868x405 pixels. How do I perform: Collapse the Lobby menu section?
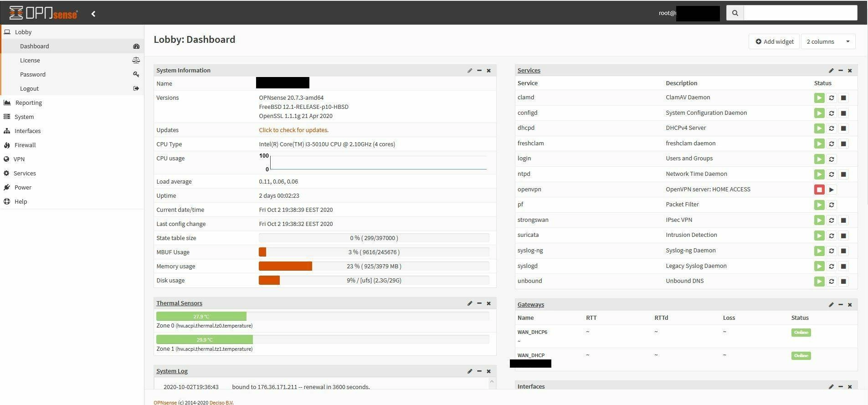(72, 32)
